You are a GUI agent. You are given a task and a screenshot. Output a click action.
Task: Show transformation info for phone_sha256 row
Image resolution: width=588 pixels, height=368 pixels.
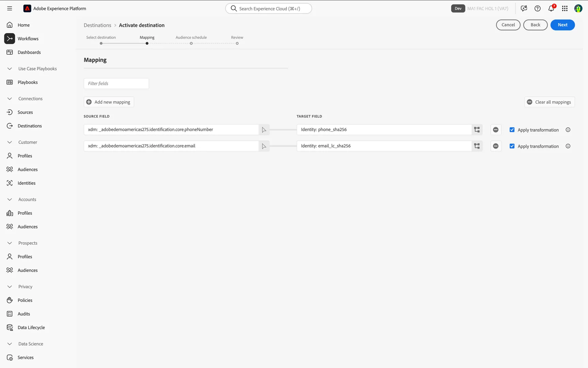pos(568,130)
